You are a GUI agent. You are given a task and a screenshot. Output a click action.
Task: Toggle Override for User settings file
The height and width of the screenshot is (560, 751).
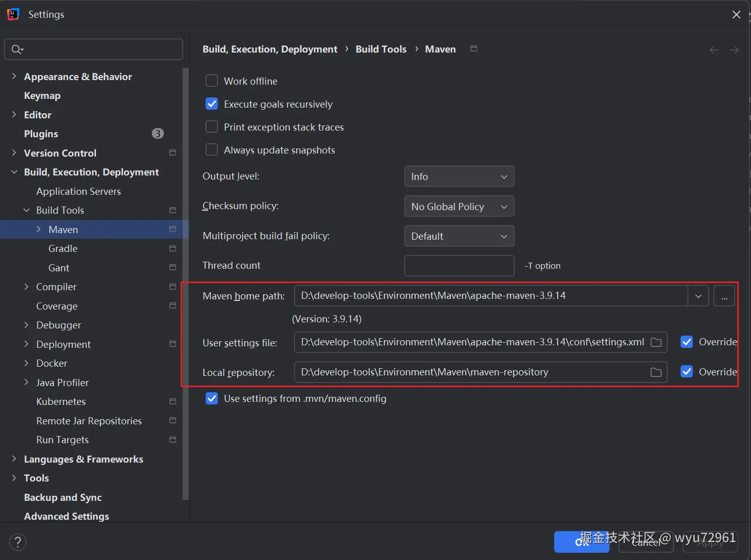687,342
